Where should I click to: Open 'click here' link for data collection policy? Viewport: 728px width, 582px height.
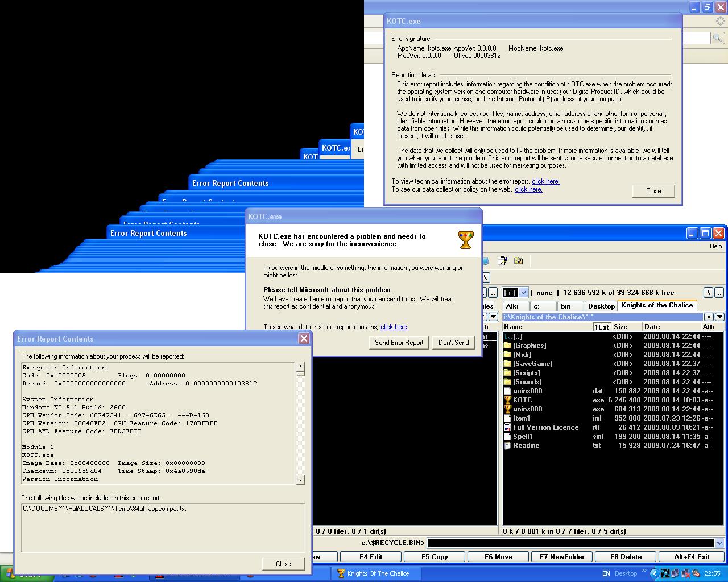coord(528,189)
